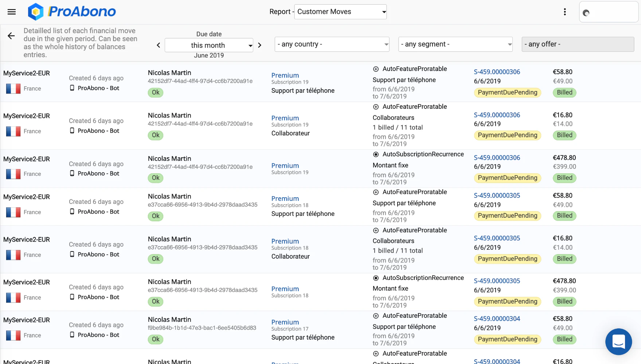Click plus icon for invoice 305 Collaborateurs row
The height and width of the screenshot is (364, 641).
tap(376, 230)
